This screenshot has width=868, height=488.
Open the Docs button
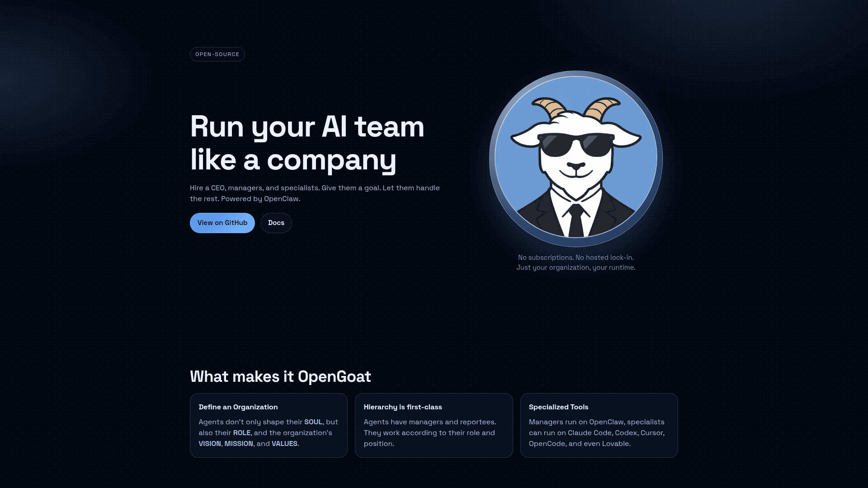tap(276, 223)
